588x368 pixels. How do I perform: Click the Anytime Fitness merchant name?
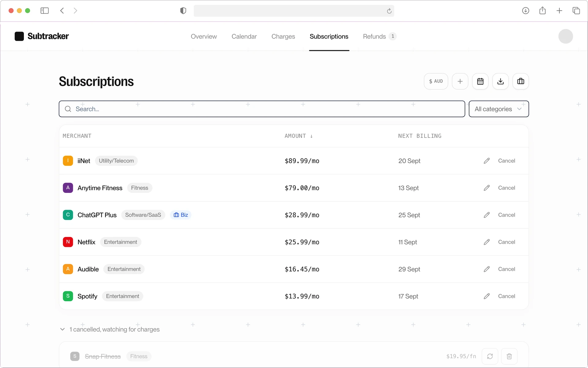coord(100,188)
